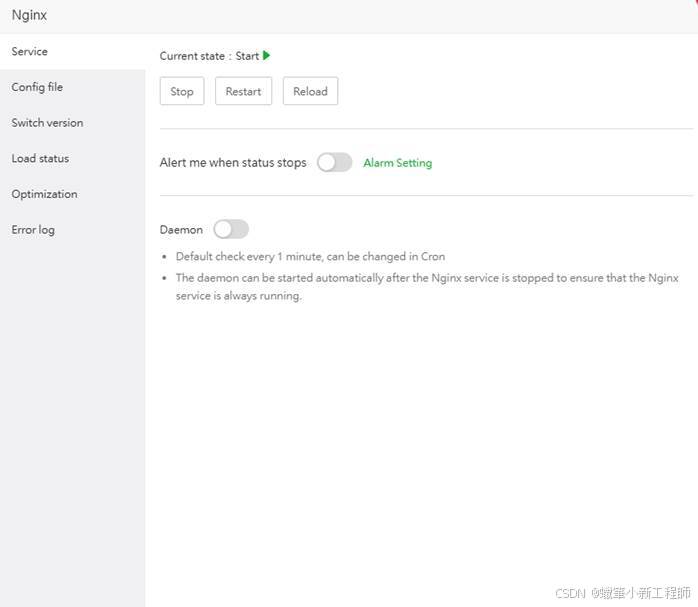Turn on the Daemon switch
Screen dimensions: 698x607
[231, 229]
